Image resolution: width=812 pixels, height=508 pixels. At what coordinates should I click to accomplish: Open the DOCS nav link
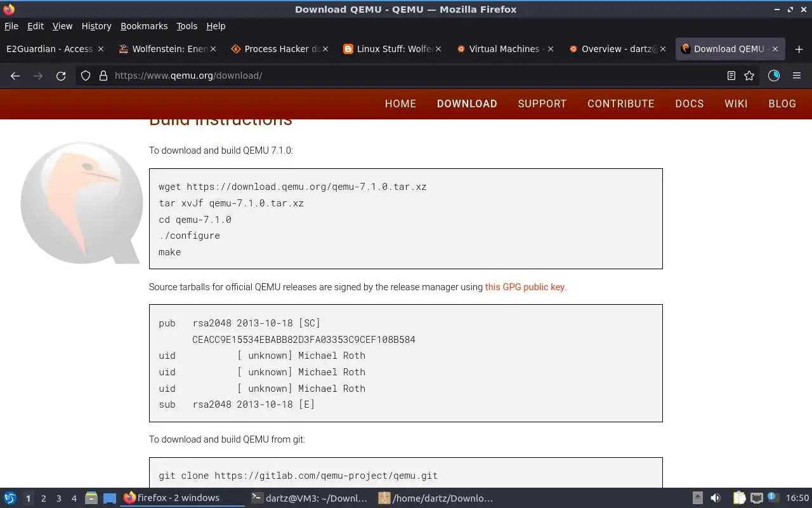pyautogui.click(x=690, y=104)
